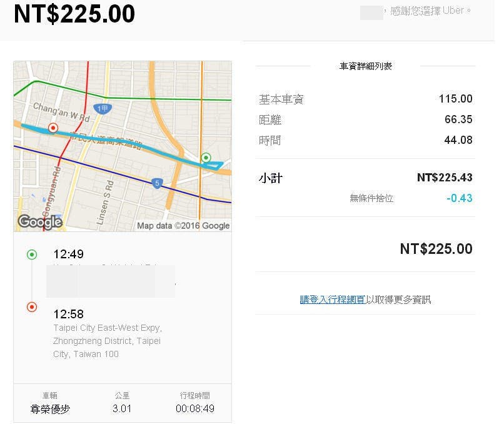The height and width of the screenshot is (424, 504).
Task: Click the large NT$225.00 heading beside the thank-you message
Action: click(x=74, y=14)
